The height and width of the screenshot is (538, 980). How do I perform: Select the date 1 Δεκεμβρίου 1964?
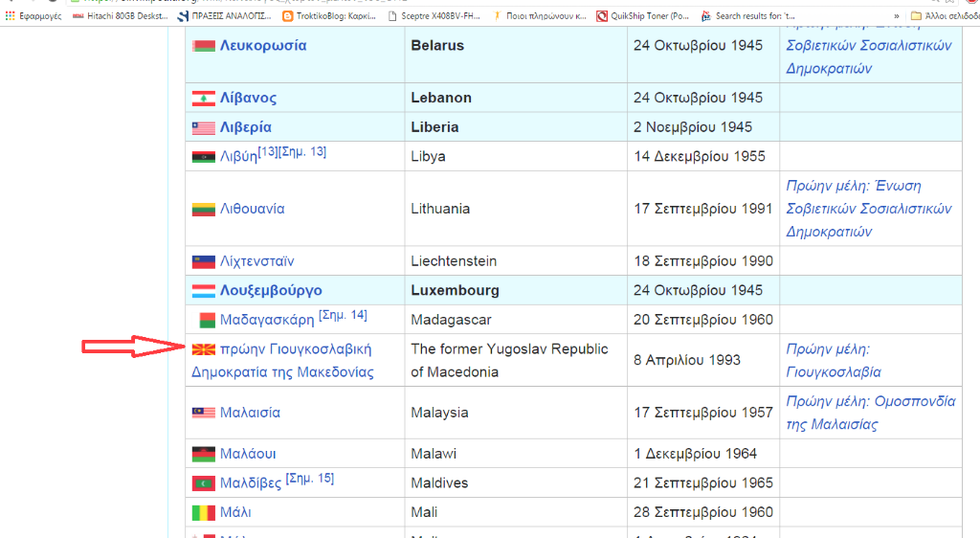(x=696, y=454)
